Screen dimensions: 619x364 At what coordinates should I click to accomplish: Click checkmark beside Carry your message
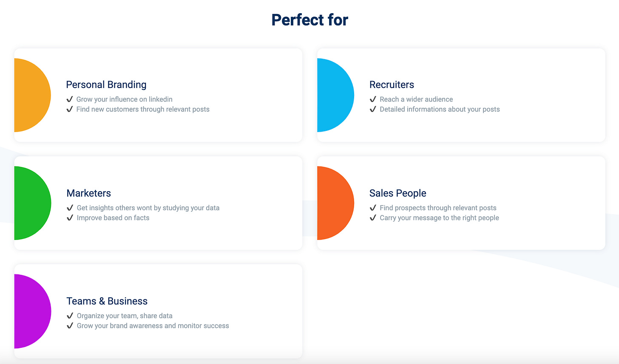(x=373, y=218)
